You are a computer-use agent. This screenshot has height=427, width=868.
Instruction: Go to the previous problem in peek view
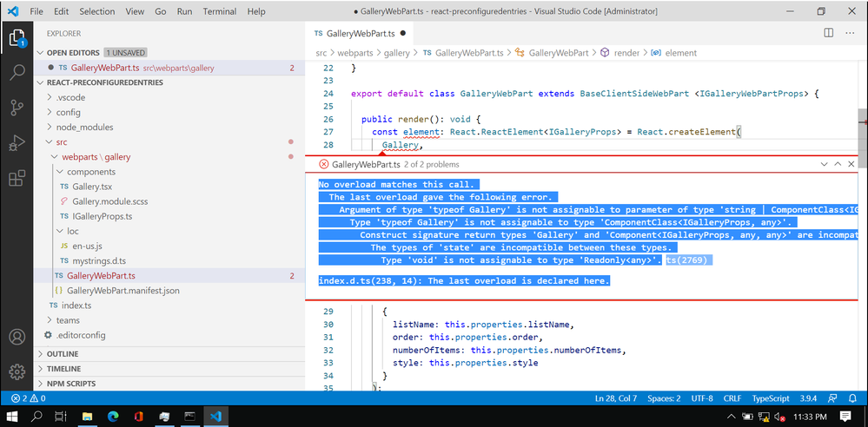838,164
